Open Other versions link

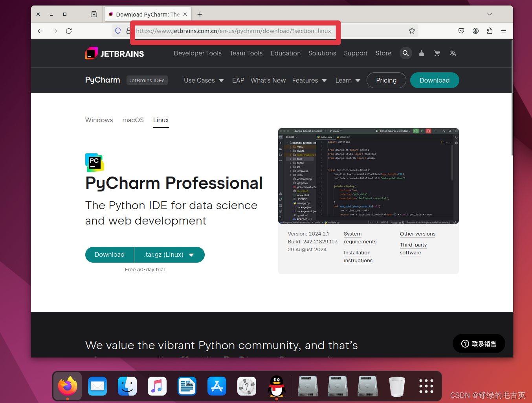418,234
